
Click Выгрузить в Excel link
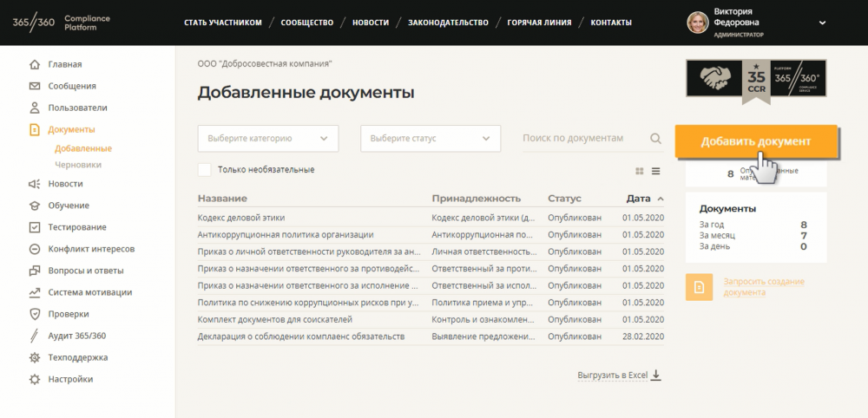tap(612, 376)
